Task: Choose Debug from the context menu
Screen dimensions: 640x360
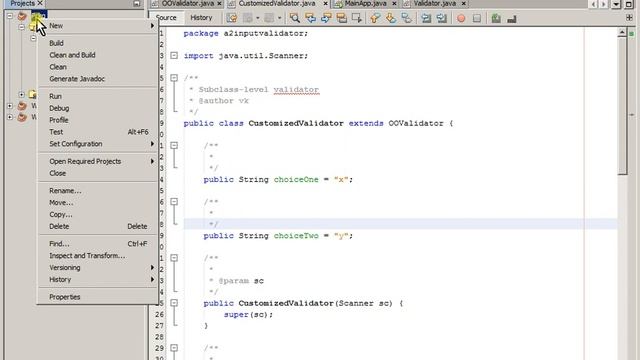Action: (x=98, y=108)
